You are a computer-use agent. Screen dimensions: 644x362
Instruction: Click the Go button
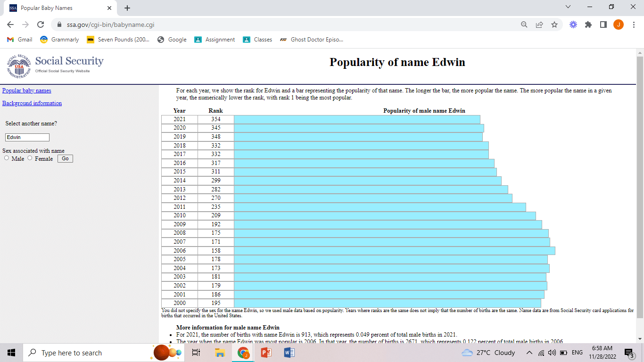(65, 159)
